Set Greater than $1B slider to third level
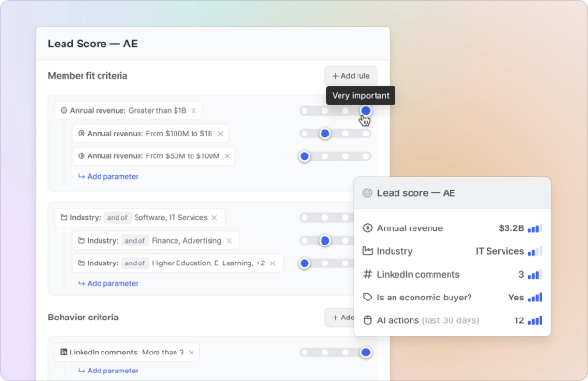 345,111
